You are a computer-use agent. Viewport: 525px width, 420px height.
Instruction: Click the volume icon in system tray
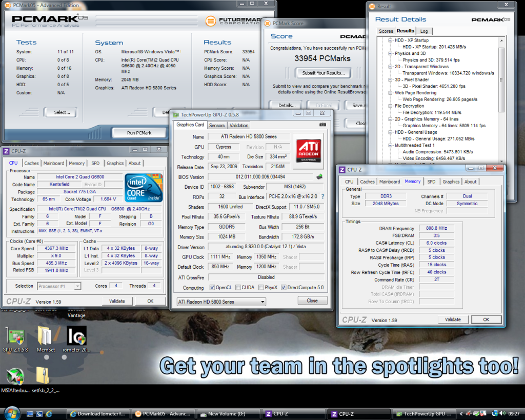tap(502, 414)
